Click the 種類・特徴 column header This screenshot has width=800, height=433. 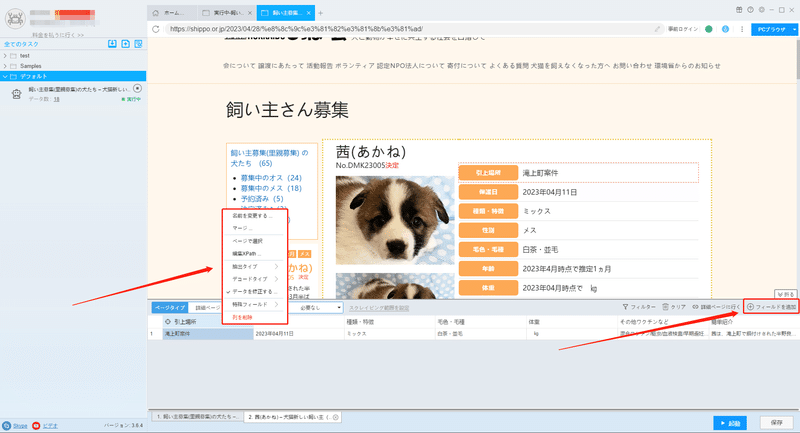click(x=390, y=322)
